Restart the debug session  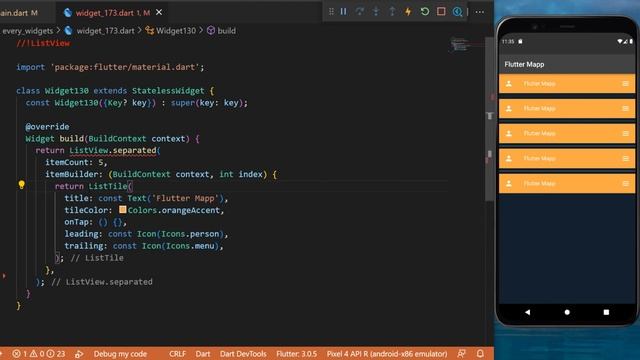coord(425,12)
